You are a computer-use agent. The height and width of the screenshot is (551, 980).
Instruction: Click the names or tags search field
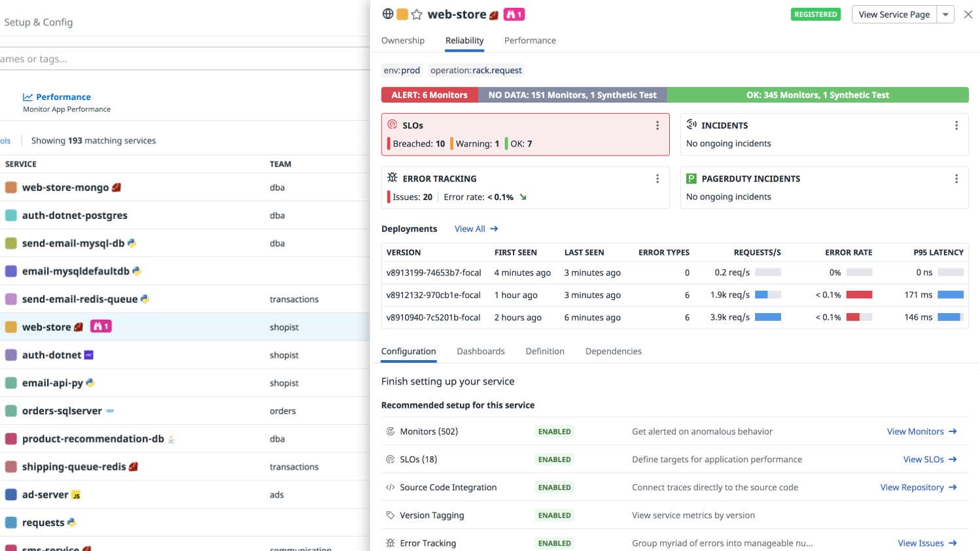click(131, 59)
